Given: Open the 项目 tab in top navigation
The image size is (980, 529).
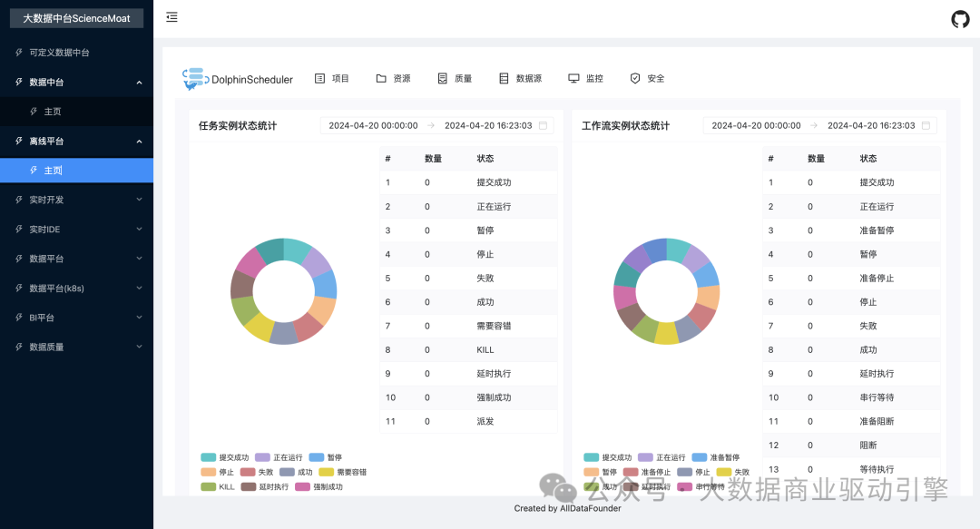Looking at the screenshot, I should pos(332,79).
